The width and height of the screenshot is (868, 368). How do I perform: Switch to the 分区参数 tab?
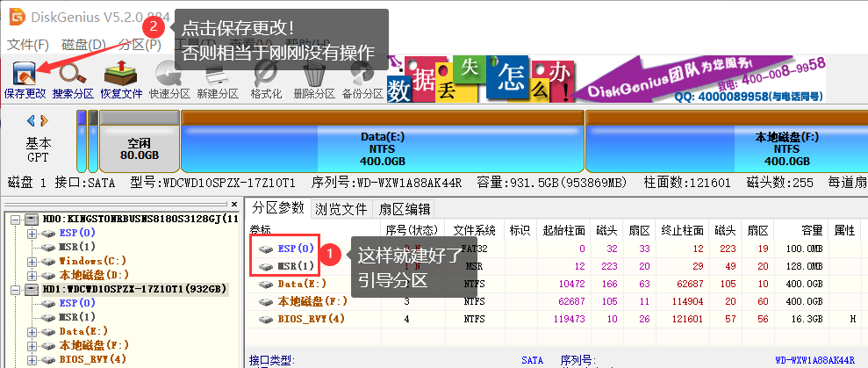pyautogui.click(x=278, y=208)
